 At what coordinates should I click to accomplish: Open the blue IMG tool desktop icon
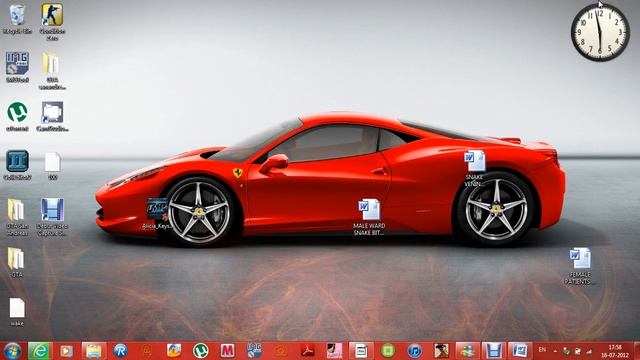[17, 67]
